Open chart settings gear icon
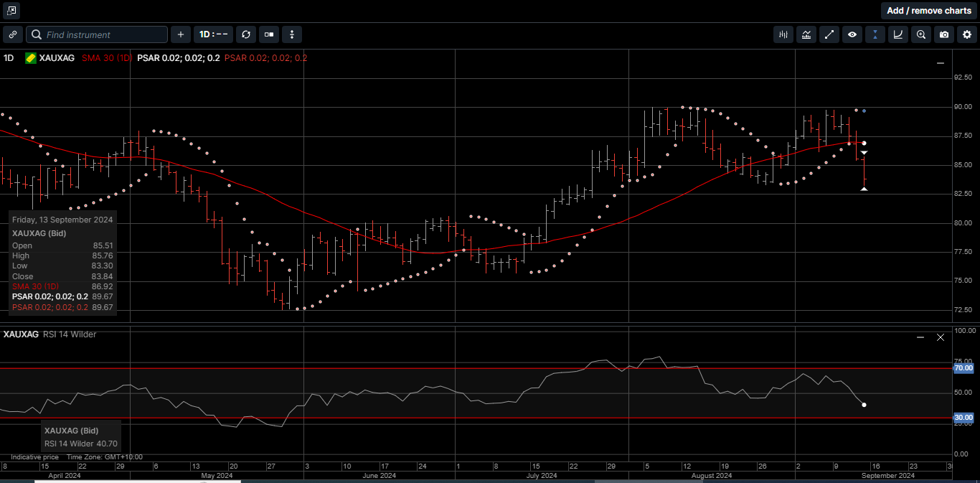Image resolution: width=980 pixels, height=483 pixels. coord(967,34)
